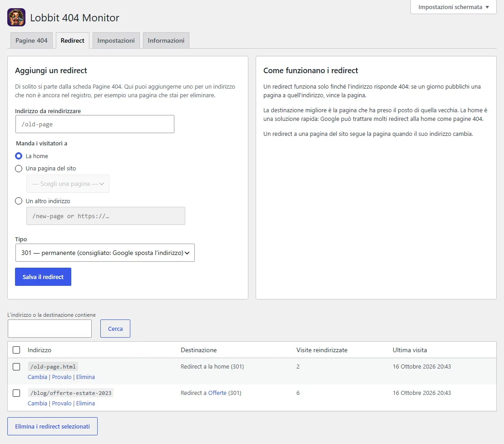The width and height of the screenshot is (504, 444).
Task: Open the Offerte destination link
Action: [x=217, y=393]
